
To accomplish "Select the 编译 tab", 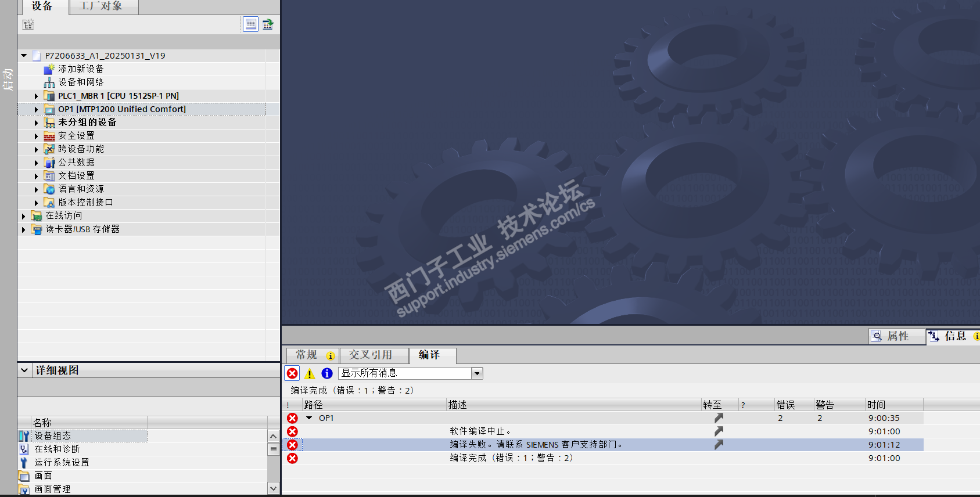I will (x=432, y=355).
